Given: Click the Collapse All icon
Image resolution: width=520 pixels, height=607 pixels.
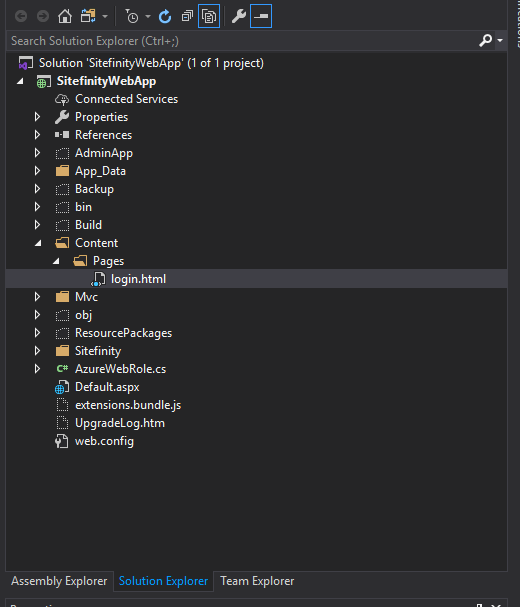Looking at the screenshot, I should point(187,16).
